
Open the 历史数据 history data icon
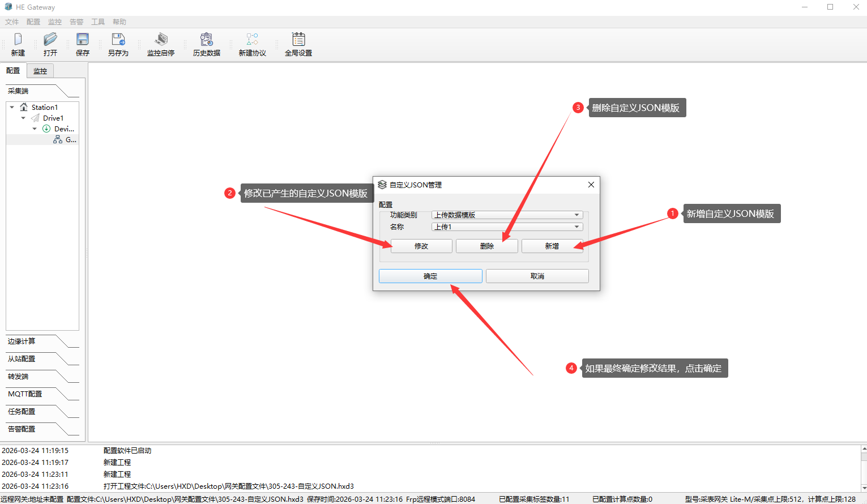pyautogui.click(x=207, y=40)
